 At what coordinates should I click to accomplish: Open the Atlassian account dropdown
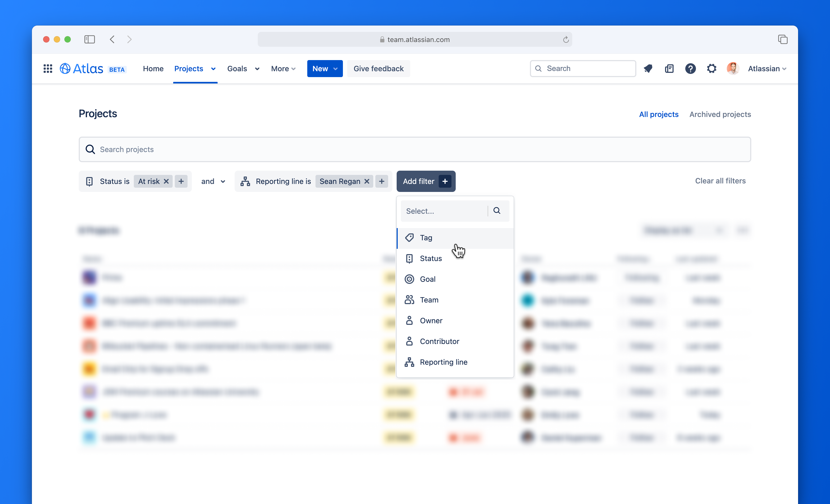tap(767, 69)
